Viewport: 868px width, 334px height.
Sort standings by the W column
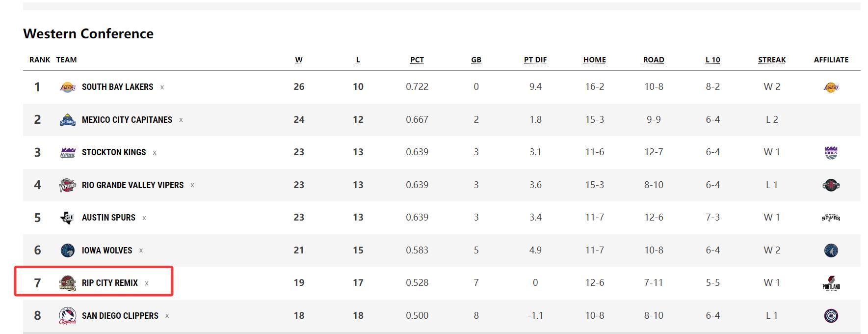[299, 60]
